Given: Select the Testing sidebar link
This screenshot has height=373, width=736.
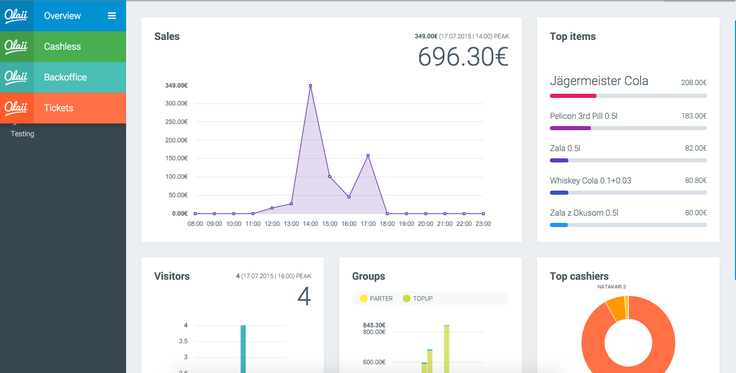Looking at the screenshot, I should point(23,134).
